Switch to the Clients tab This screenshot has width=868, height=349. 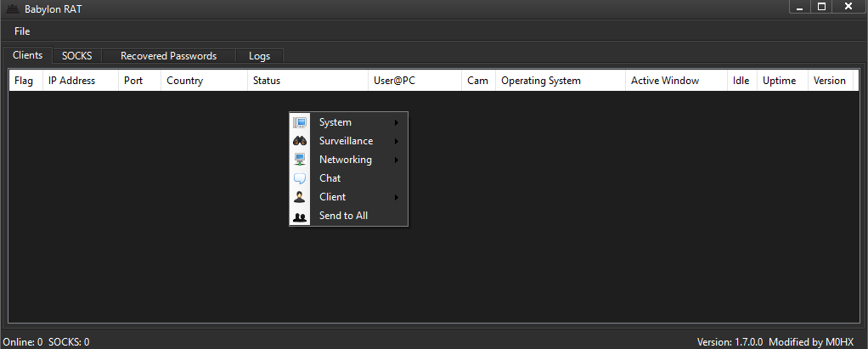[x=28, y=54]
